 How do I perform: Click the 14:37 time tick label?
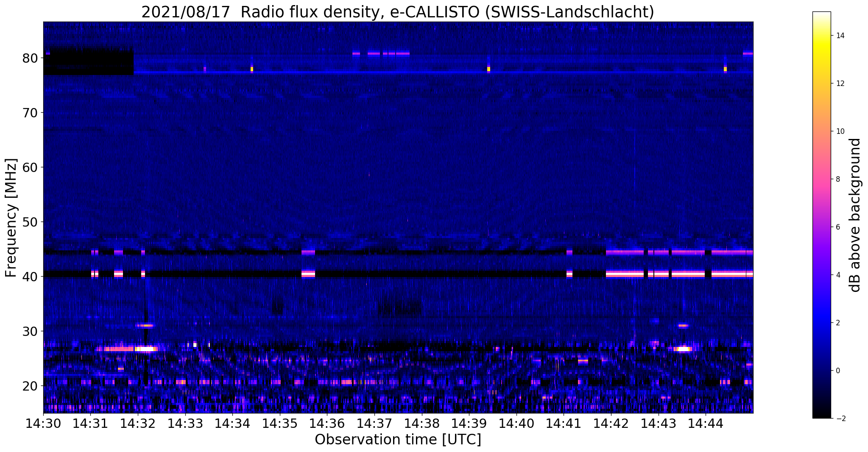point(374,423)
